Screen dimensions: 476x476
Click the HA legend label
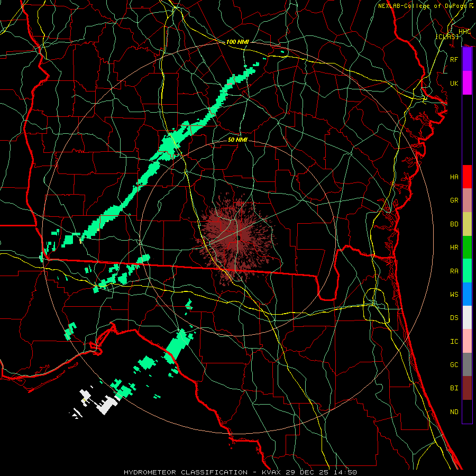click(x=454, y=177)
